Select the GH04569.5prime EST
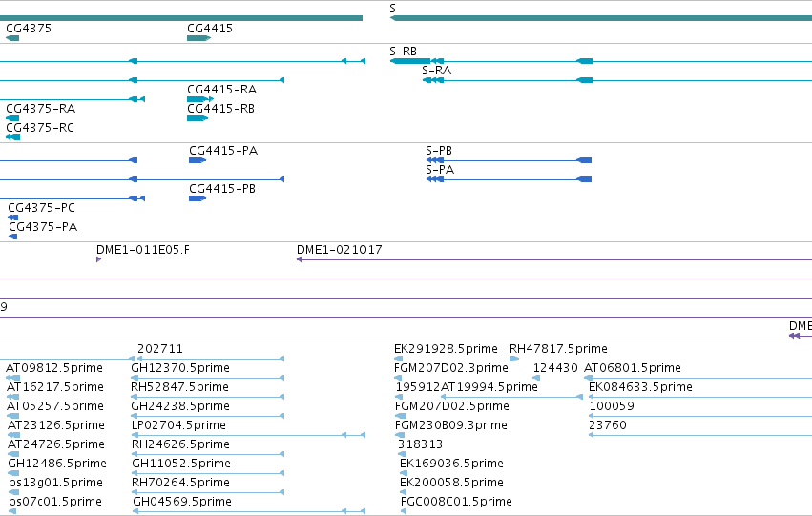Image resolution: width=812 pixels, height=516 pixels. pos(182,502)
